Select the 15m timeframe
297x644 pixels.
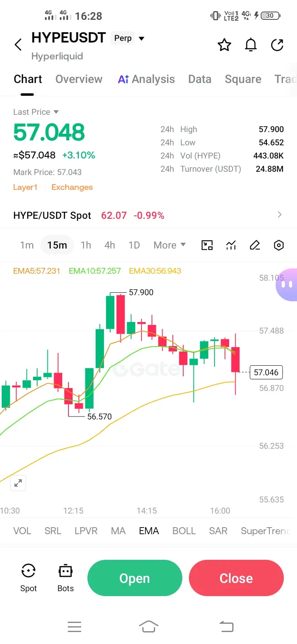coord(57,245)
